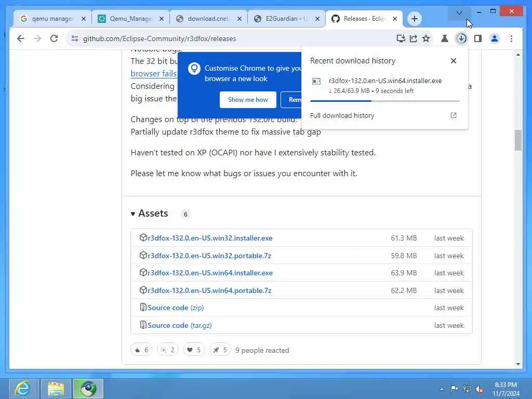Click rocket reaction with 5

[x=220, y=350]
